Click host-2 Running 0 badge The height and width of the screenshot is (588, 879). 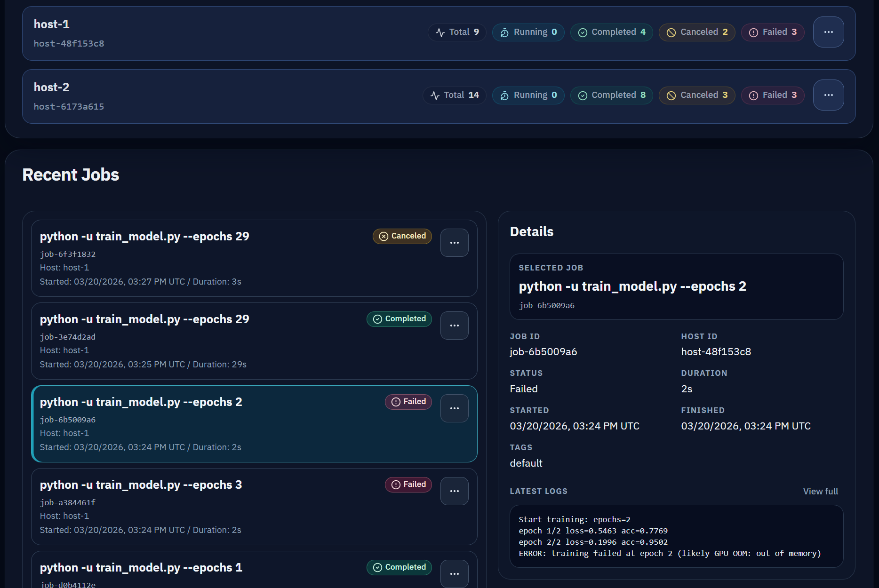click(528, 95)
